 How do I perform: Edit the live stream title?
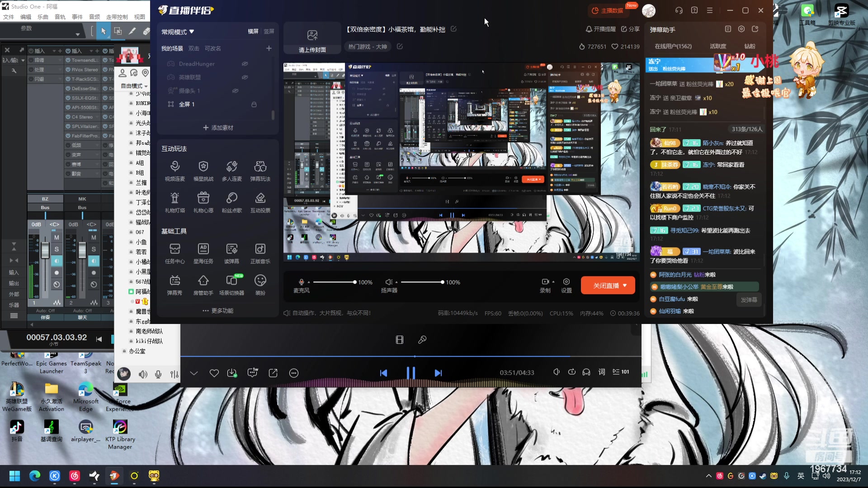tap(453, 29)
